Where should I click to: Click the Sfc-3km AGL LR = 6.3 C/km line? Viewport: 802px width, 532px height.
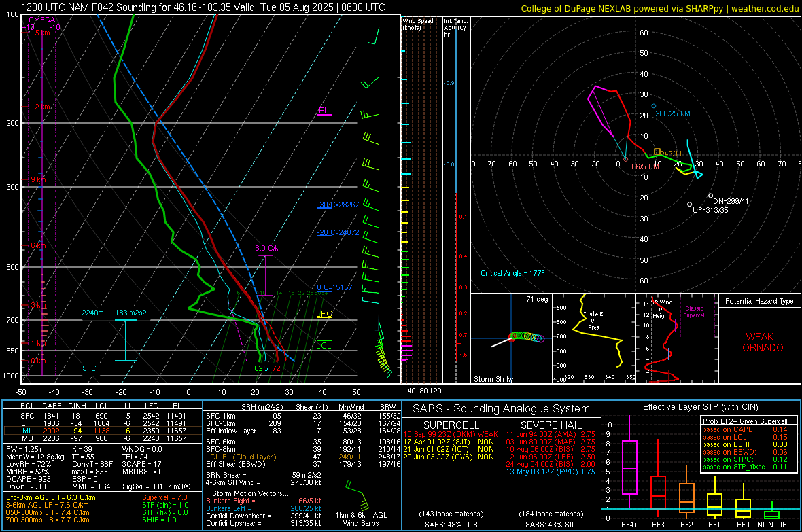coord(51,497)
